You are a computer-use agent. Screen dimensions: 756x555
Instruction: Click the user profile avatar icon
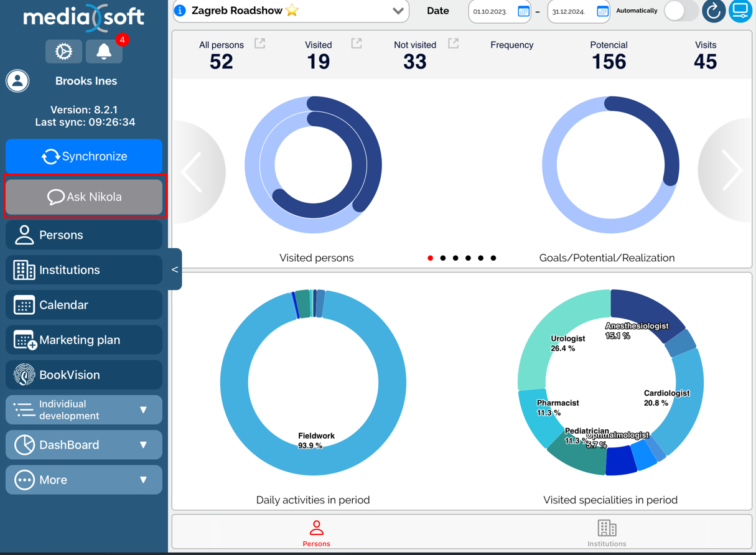coord(17,81)
